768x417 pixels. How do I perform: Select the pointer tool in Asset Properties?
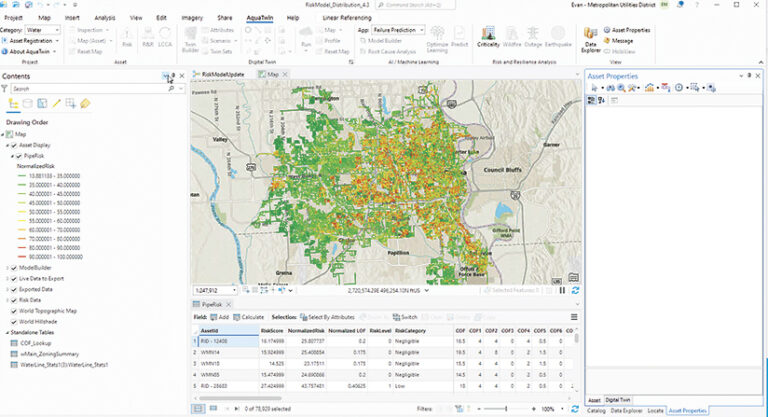(x=594, y=88)
